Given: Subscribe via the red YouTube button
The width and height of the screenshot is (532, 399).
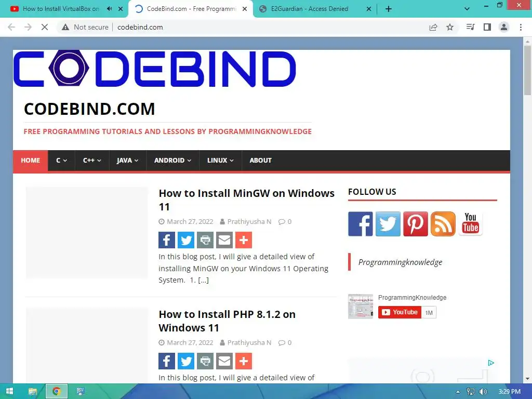Looking at the screenshot, I should pos(400,312).
